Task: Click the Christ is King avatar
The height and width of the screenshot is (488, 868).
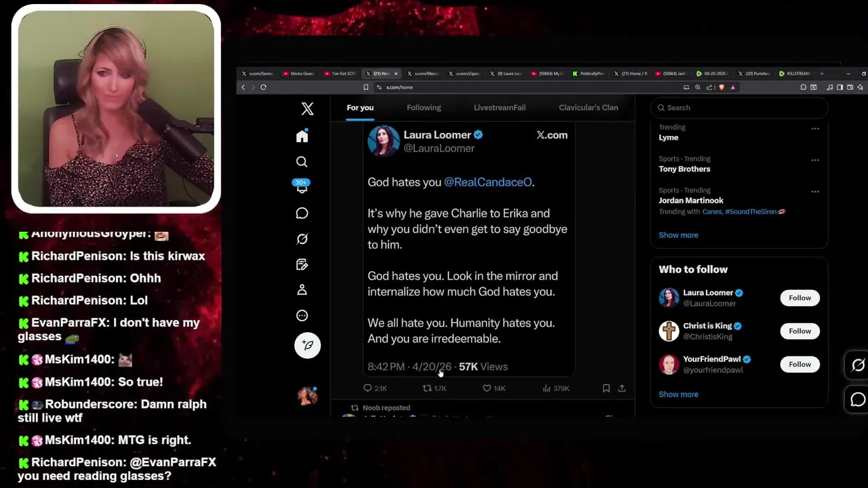Action: 669,331
